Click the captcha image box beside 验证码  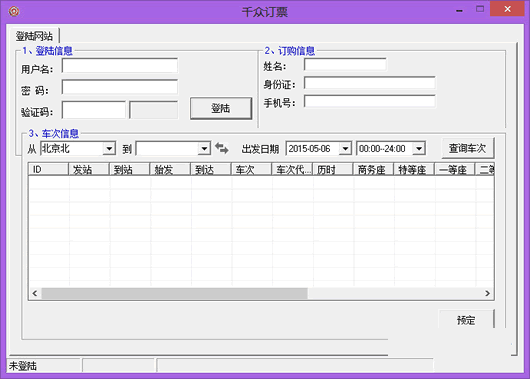153,110
